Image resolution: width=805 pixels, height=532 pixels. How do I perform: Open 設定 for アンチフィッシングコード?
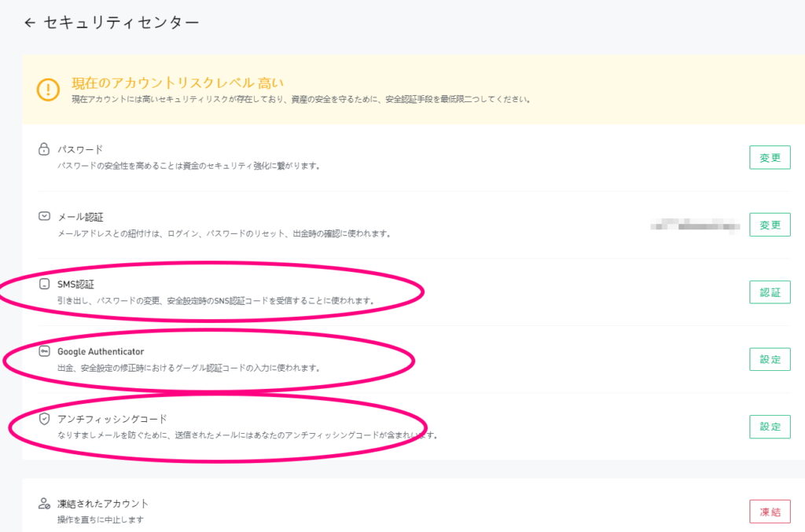[x=769, y=427]
